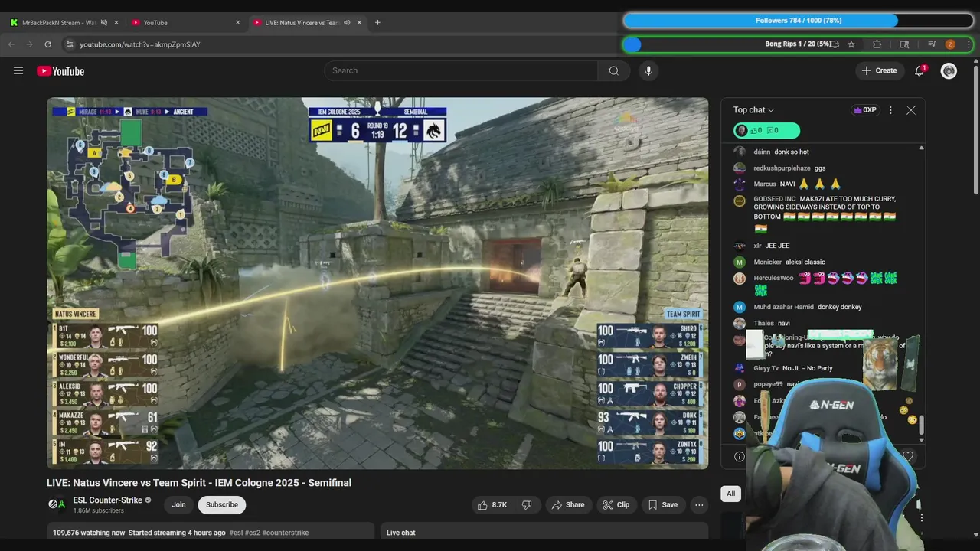Open the more actions menu under the video

tap(699, 505)
